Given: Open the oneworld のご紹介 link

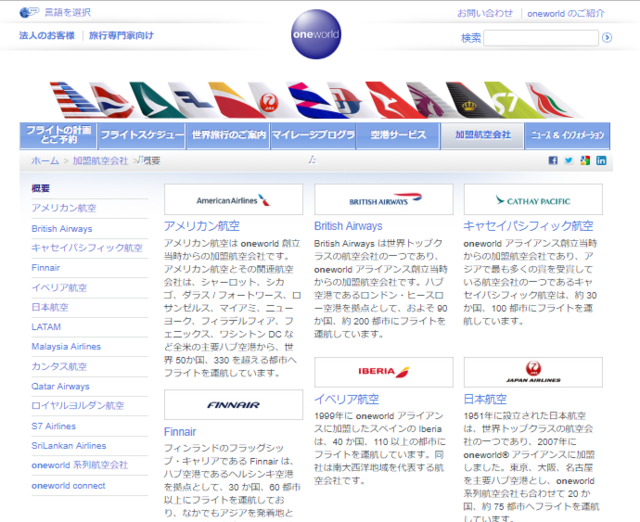Looking at the screenshot, I should [566, 13].
